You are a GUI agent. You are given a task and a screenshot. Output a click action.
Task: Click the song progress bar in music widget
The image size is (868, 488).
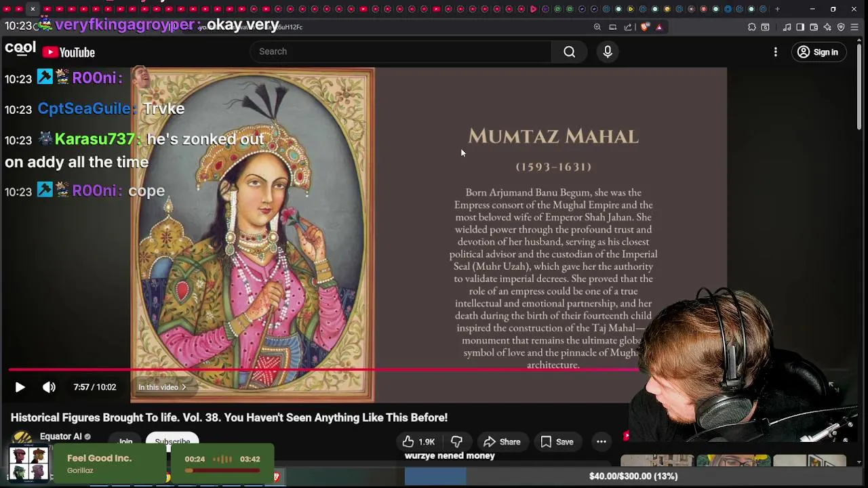[x=221, y=470]
